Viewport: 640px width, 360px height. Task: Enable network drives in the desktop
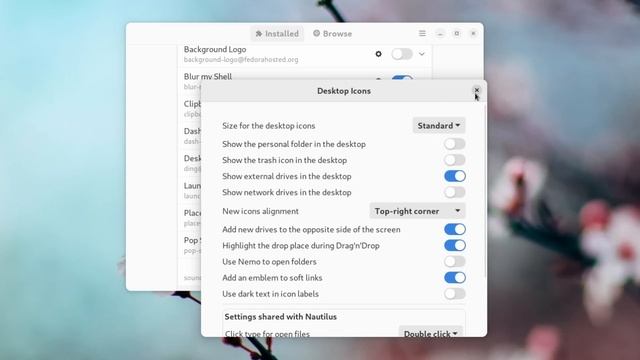(455, 192)
